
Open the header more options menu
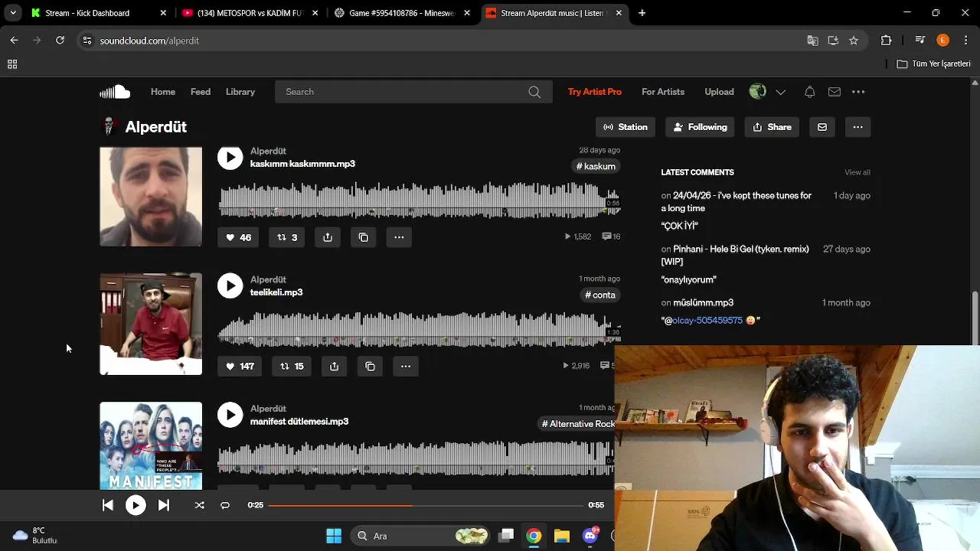point(858,92)
